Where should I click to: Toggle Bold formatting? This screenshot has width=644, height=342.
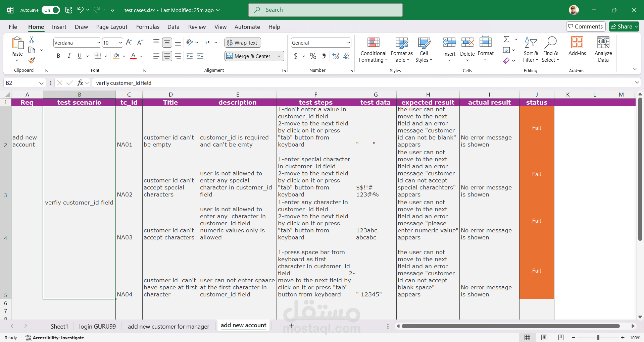click(58, 56)
